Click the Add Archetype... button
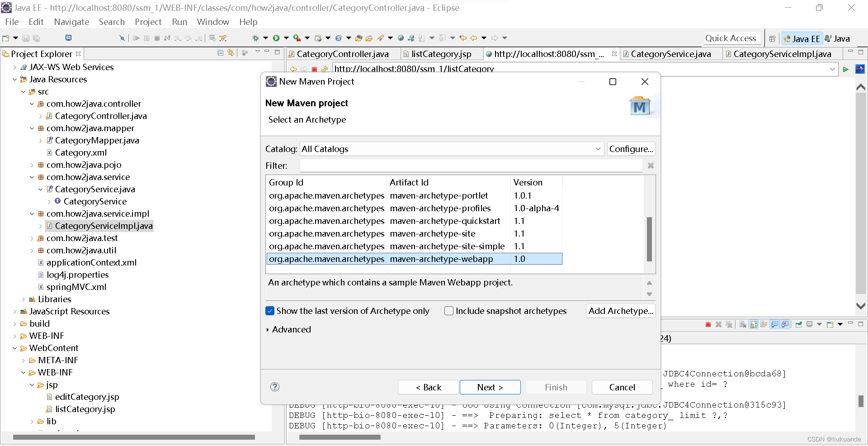Image resolution: width=868 pixels, height=446 pixels. [x=621, y=311]
